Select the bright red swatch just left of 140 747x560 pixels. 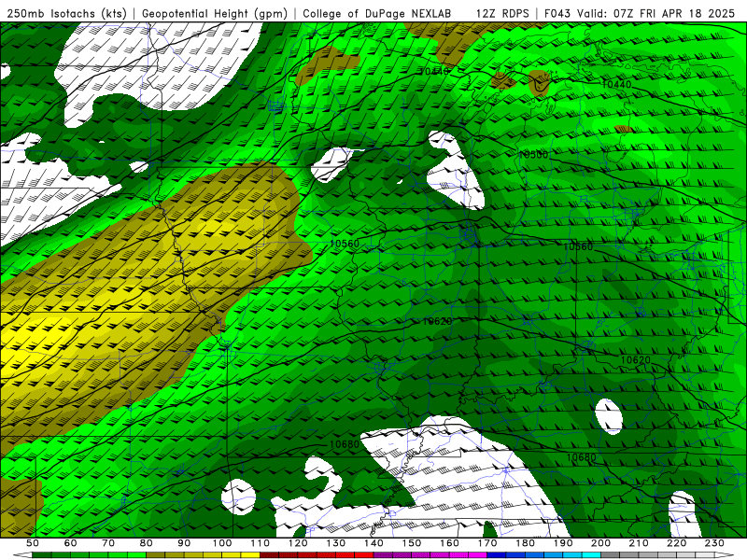click(364, 555)
